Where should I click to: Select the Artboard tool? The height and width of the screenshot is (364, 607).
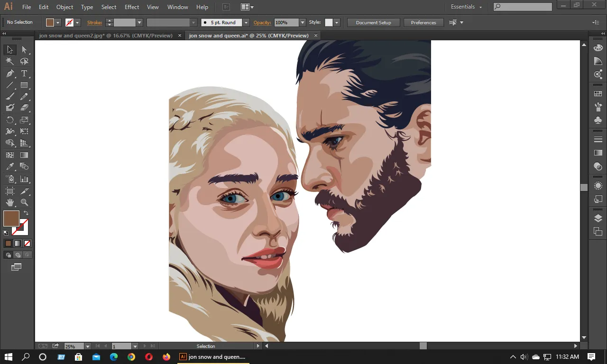pos(9,191)
